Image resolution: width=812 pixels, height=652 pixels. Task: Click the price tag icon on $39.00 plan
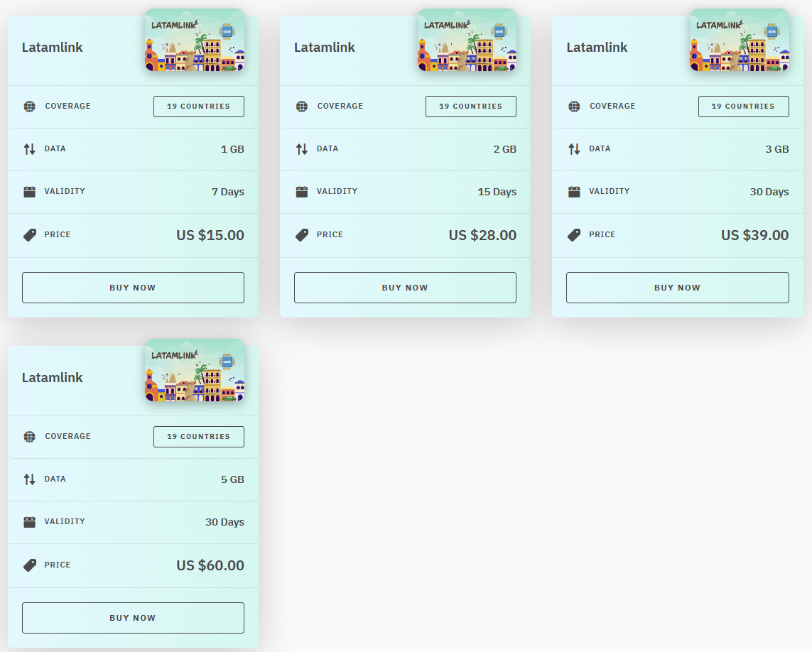tap(574, 235)
